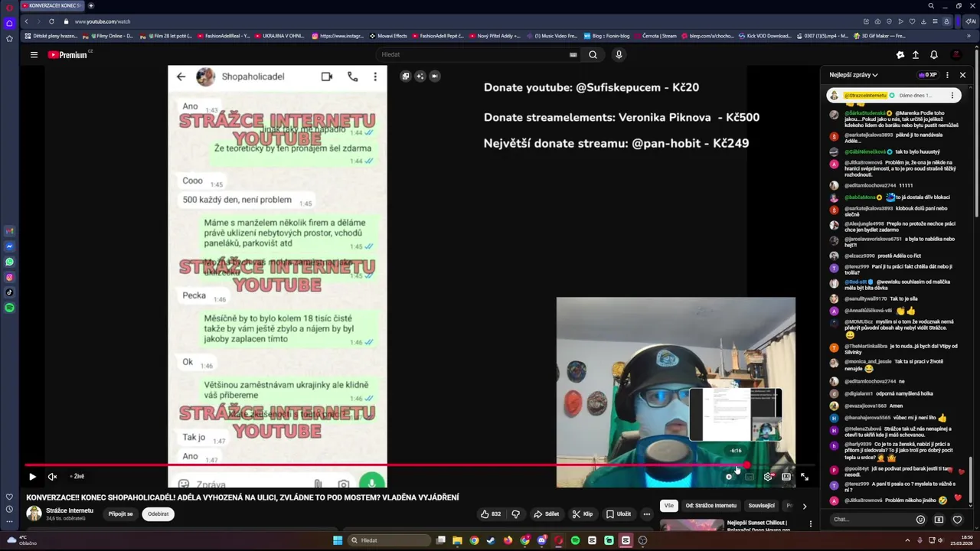Open Spotify in browser sidebar
This screenshot has height=551, width=980.
coord(9,308)
